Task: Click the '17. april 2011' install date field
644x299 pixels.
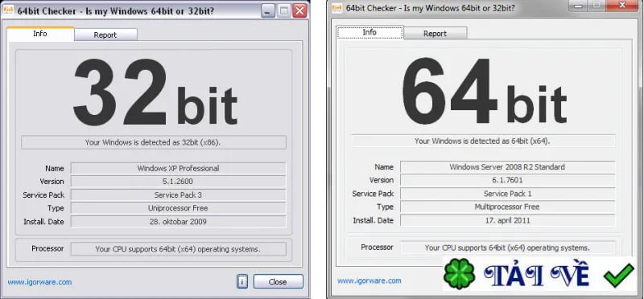Action: coord(508,220)
